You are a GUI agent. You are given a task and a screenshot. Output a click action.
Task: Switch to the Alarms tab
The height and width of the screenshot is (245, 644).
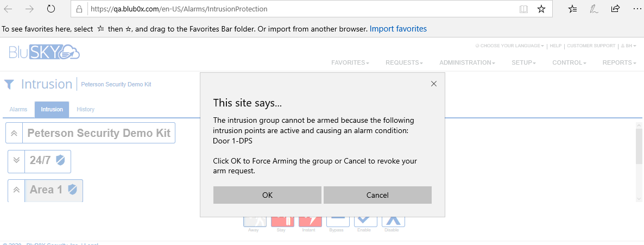click(x=18, y=110)
